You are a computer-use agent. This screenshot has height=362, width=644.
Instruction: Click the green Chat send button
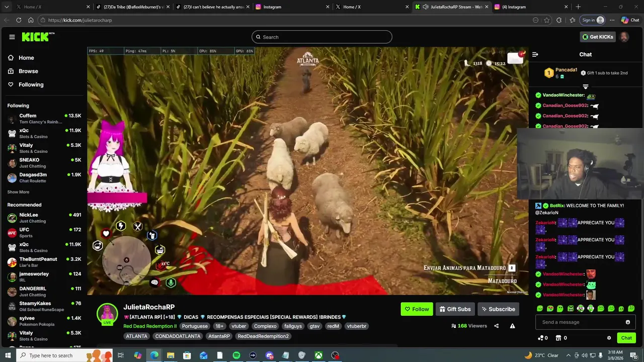(626, 338)
